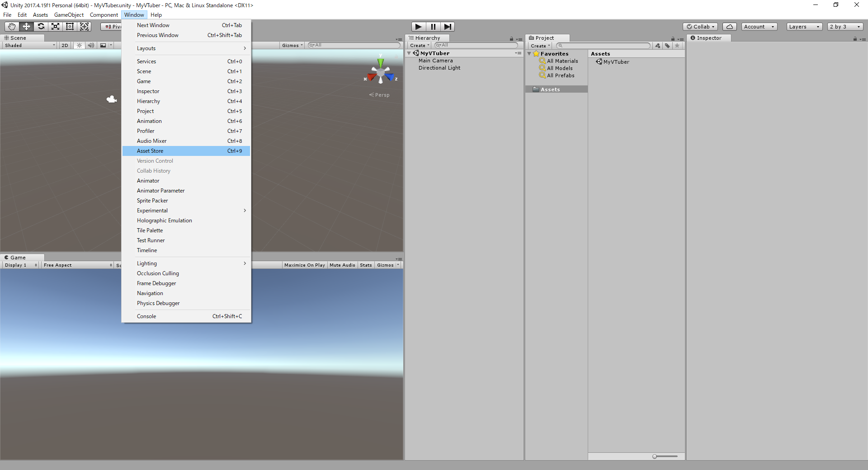Toggle 2D mode in the Scene view
The width and height of the screenshot is (868, 470).
click(65, 45)
